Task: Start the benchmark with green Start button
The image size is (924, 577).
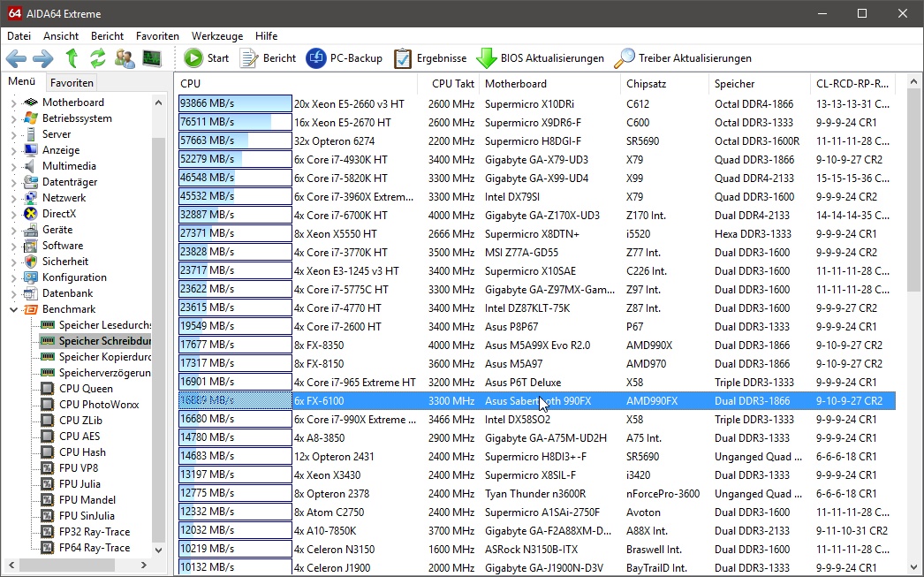Action: 206,58
